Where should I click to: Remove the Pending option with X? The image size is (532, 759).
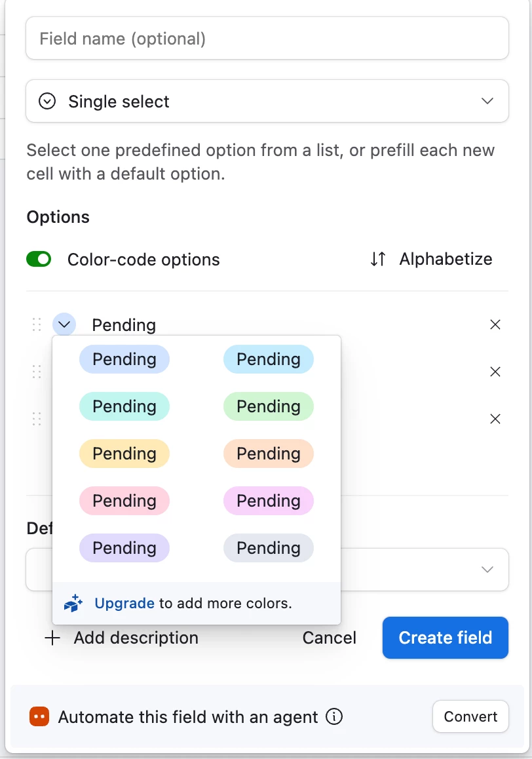point(495,324)
